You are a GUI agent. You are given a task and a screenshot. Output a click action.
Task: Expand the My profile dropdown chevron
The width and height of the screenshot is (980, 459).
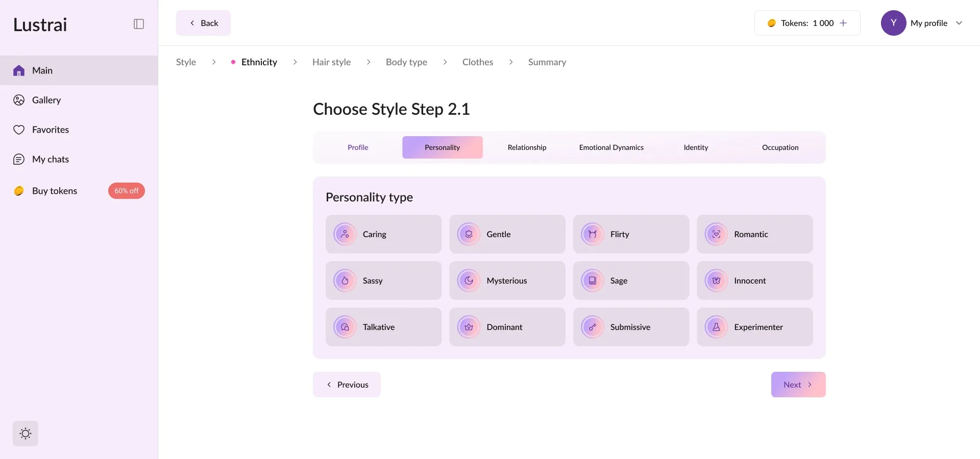(x=959, y=23)
